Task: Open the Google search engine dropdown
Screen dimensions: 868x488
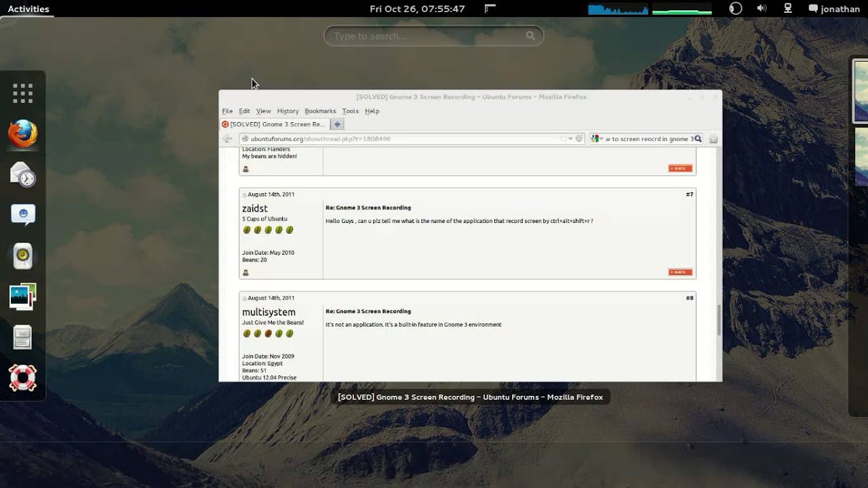Action: point(597,139)
